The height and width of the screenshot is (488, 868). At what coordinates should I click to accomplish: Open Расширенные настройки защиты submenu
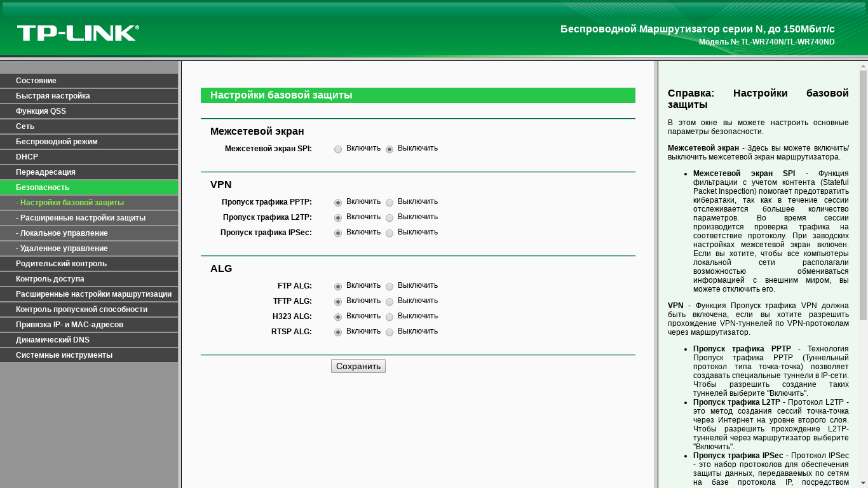coord(89,218)
